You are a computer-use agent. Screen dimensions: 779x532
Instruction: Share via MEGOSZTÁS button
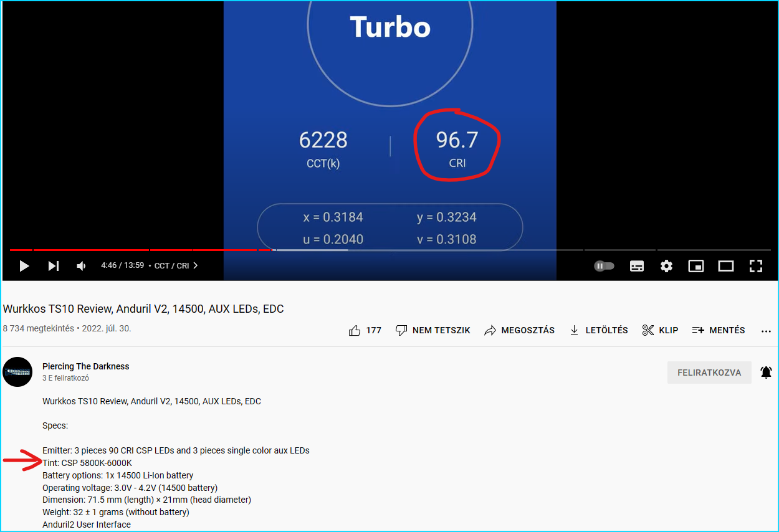[x=519, y=330]
